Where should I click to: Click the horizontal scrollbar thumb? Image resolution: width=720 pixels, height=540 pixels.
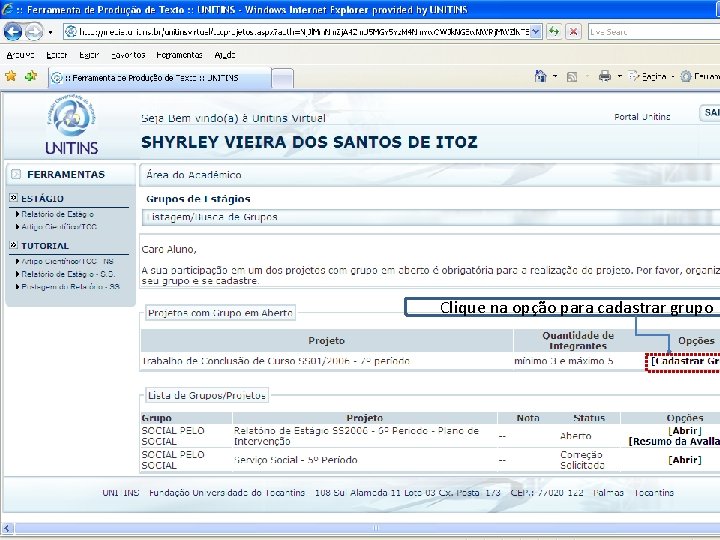pos(375,528)
